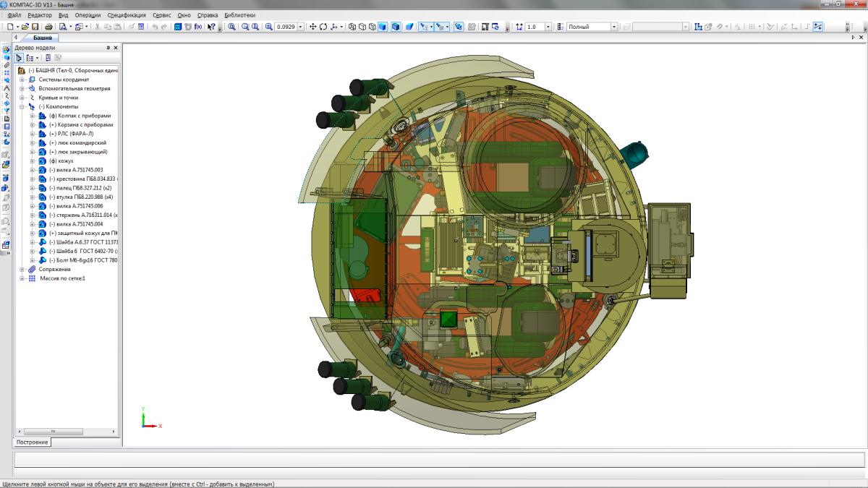868x488 pixels.
Task: Toggle shaded with edges display mode
Action: click(396, 27)
